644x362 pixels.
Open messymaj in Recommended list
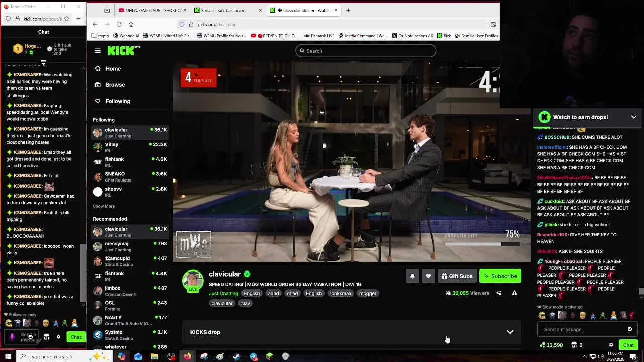point(130,246)
